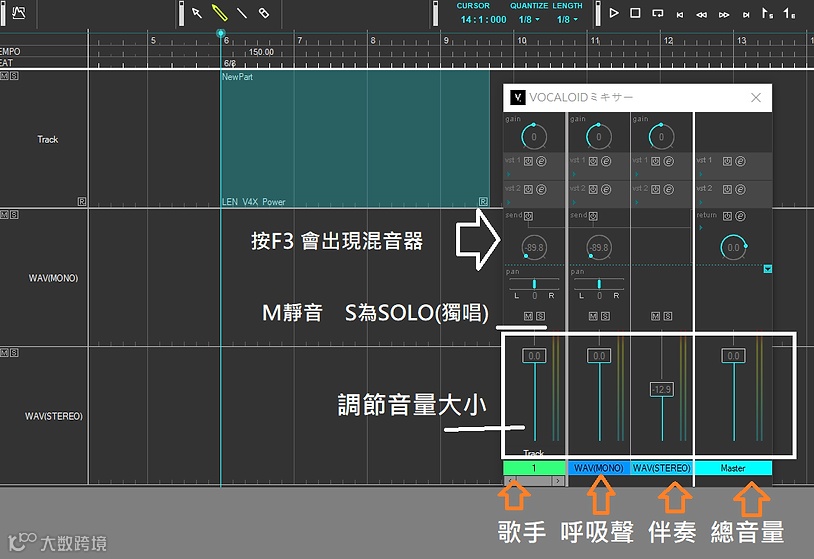The height and width of the screenshot is (559, 814).
Task: Toggle vst 2 power on WAV(MONO) channel
Action: (x=593, y=189)
